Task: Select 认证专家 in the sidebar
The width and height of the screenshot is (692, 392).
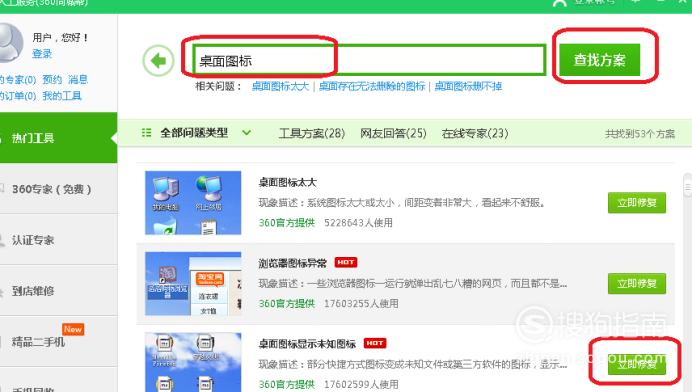Action: tap(59, 240)
